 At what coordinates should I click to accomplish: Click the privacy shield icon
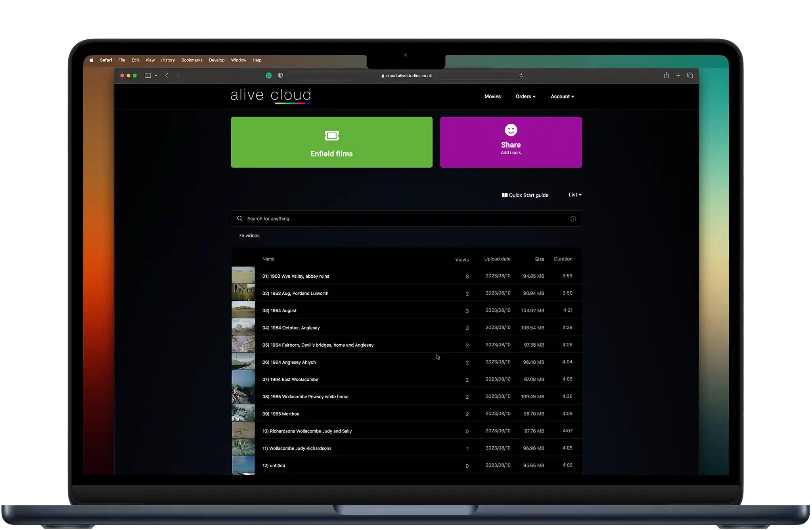280,75
